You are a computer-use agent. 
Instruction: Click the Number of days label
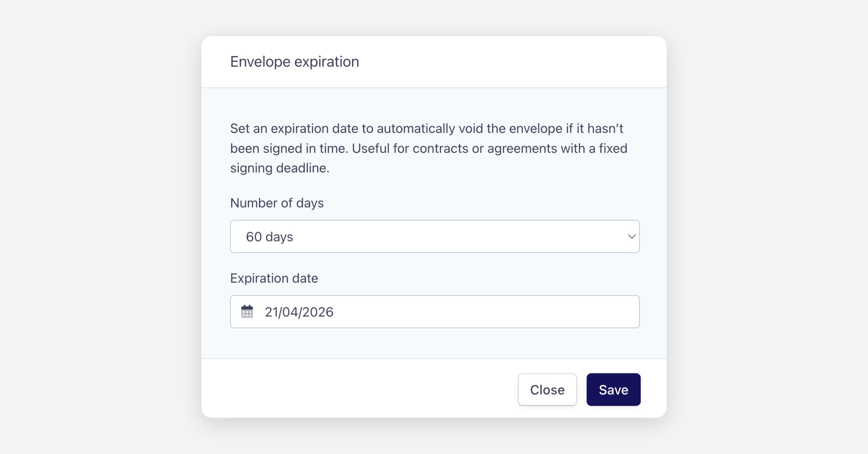tap(277, 203)
